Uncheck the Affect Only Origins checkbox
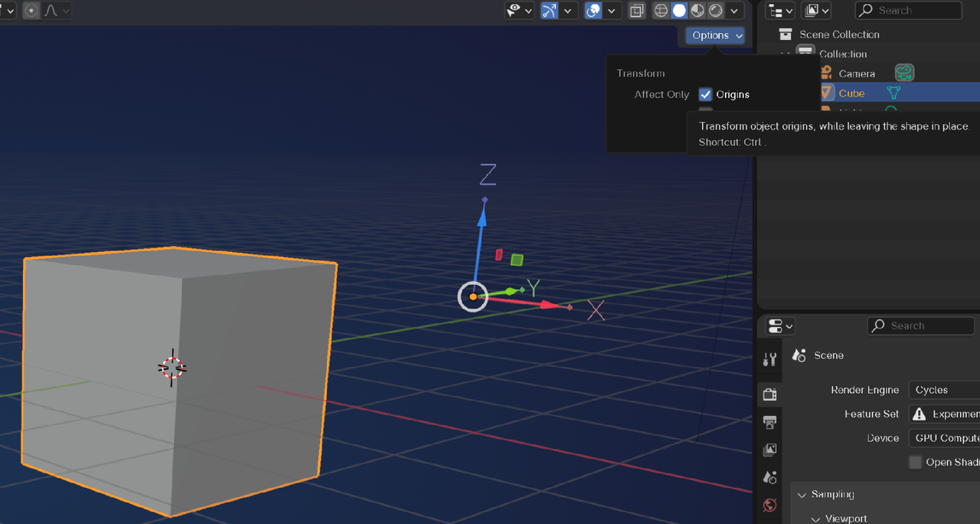 coord(705,95)
